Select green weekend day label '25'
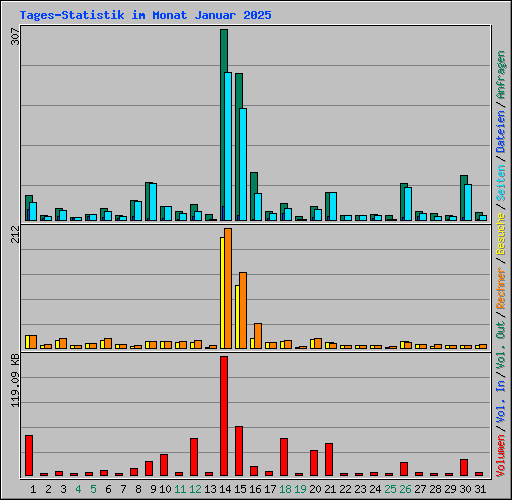This screenshot has width=512, height=500. pos(390,489)
